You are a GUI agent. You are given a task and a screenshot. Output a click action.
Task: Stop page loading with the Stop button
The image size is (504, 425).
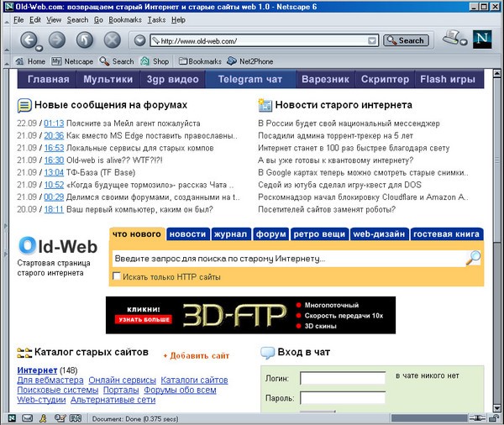tap(112, 40)
